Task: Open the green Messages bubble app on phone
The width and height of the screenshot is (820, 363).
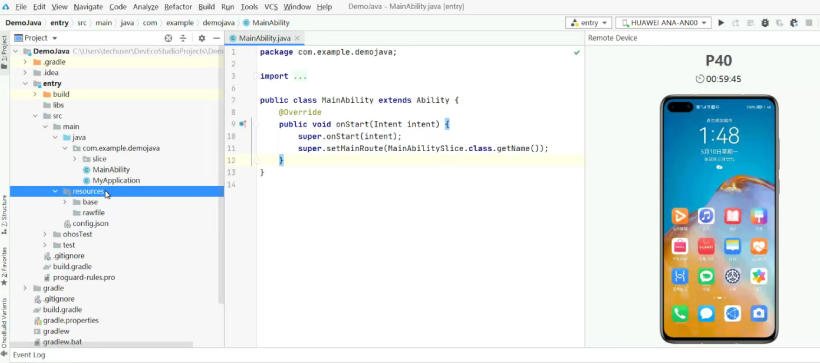Action: tap(706, 276)
